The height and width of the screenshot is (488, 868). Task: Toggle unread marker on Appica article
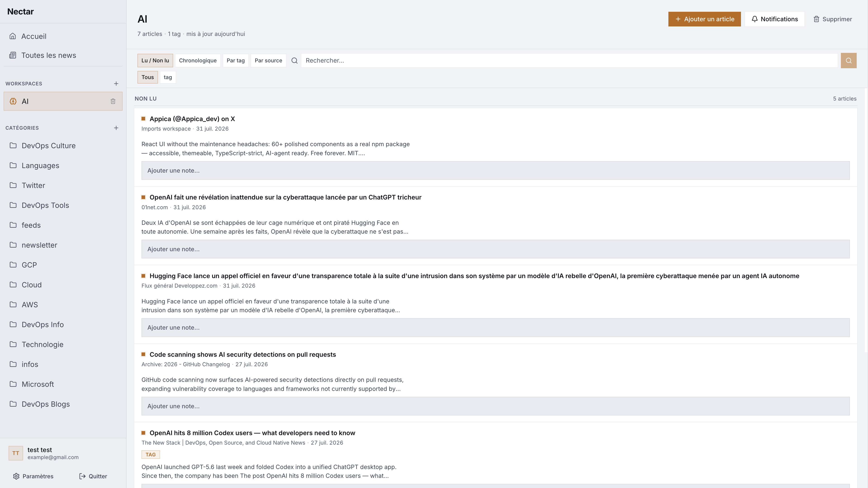tap(143, 119)
